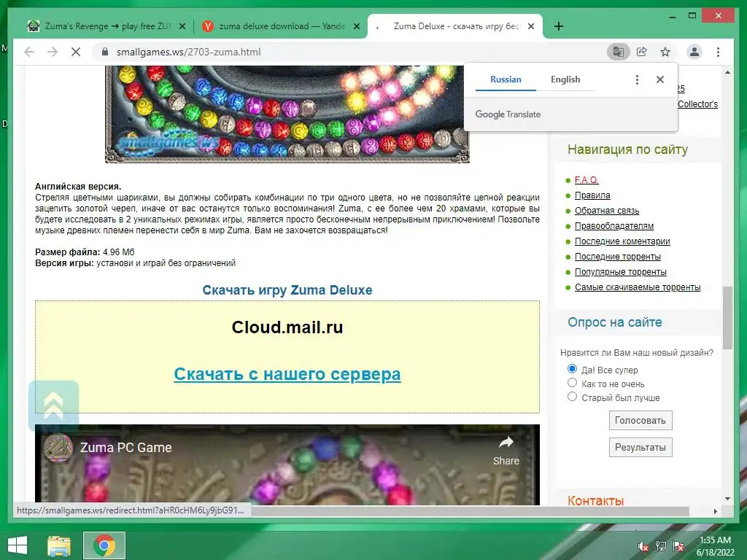This screenshot has width=747, height=560.
Task: Click the Результаты results button
Action: (640, 447)
